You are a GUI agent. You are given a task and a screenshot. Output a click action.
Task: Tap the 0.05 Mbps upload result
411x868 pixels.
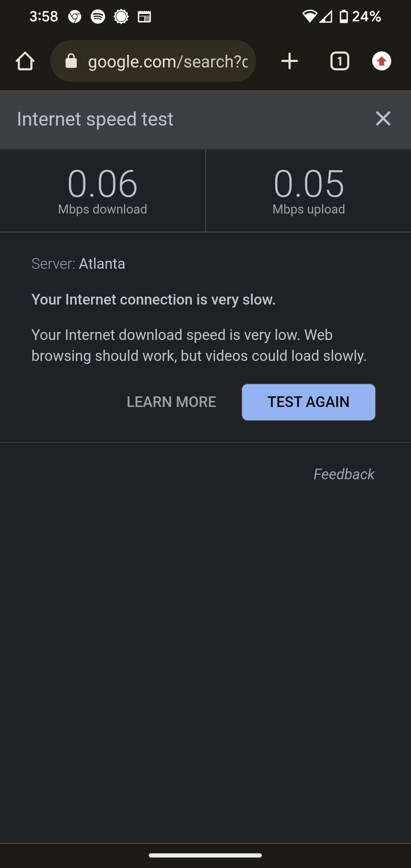coord(309,191)
